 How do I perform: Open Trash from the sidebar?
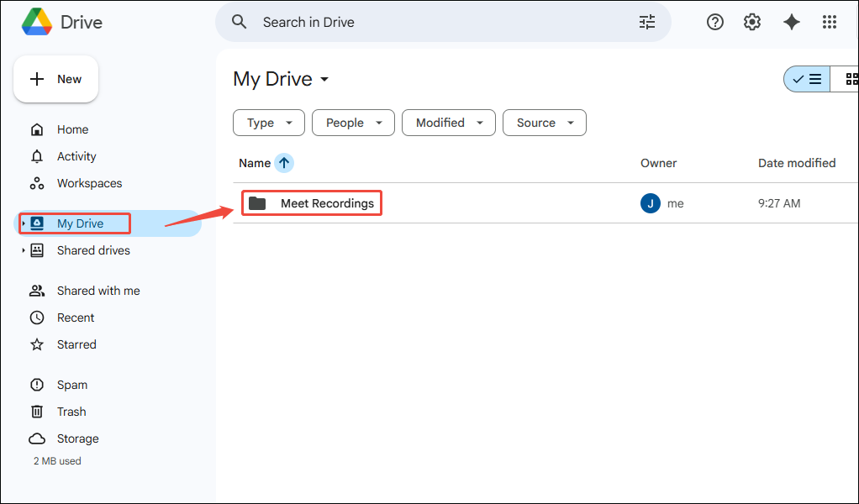(71, 411)
